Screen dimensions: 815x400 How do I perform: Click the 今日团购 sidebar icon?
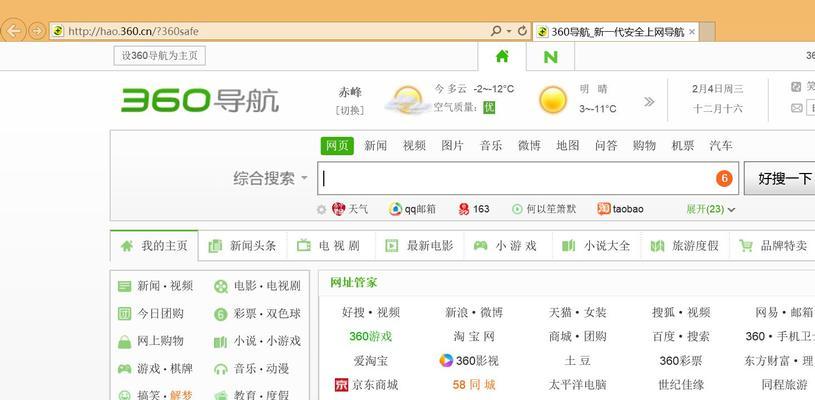coord(124,314)
